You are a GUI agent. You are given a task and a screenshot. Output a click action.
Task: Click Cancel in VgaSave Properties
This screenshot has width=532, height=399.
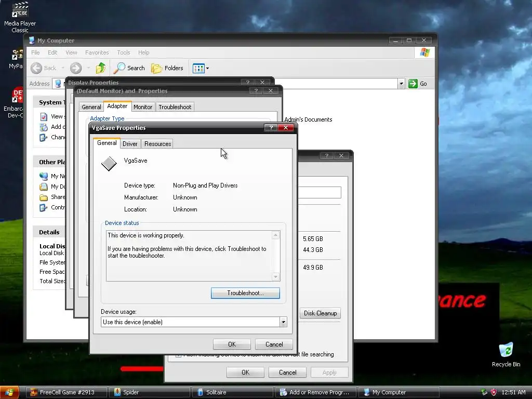click(274, 344)
